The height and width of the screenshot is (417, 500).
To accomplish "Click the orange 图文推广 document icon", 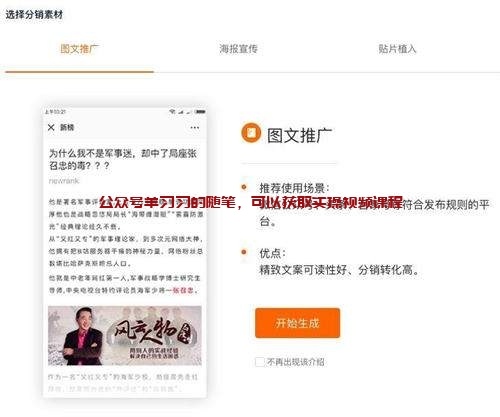I will 251,133.
